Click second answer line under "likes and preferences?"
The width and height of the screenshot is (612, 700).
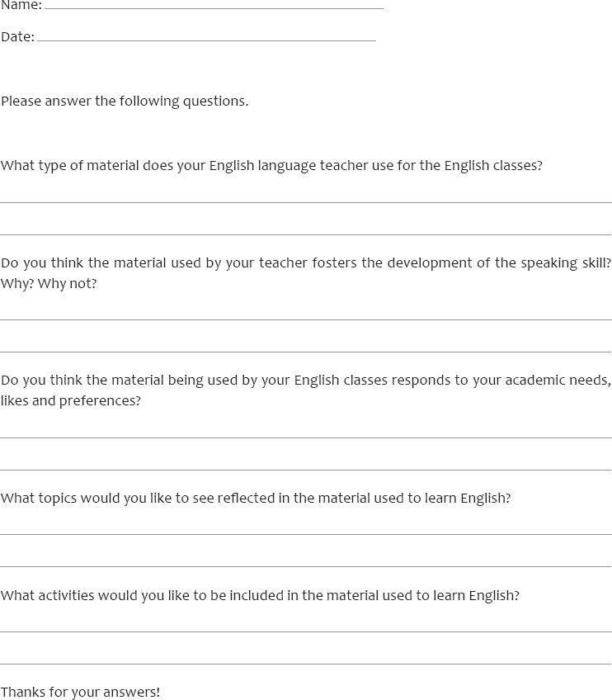tap(305, 468)
